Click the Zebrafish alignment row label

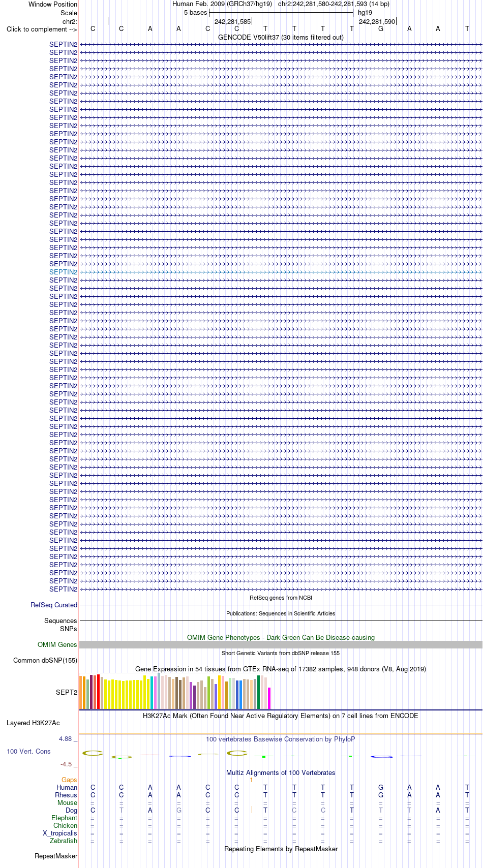64,841
